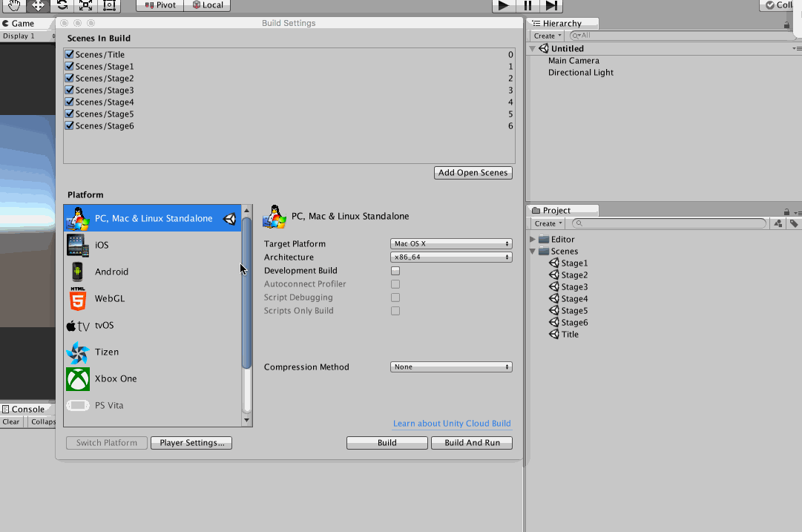Collapse the Scenes folder in Project panel
Screen dimensions: 802x532
[x=532, y=251]
